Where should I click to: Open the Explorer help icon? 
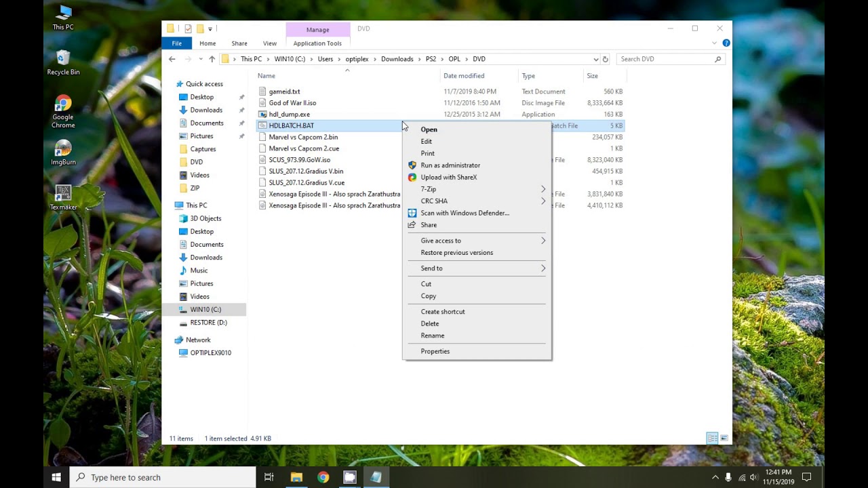(x=726, y=43)
